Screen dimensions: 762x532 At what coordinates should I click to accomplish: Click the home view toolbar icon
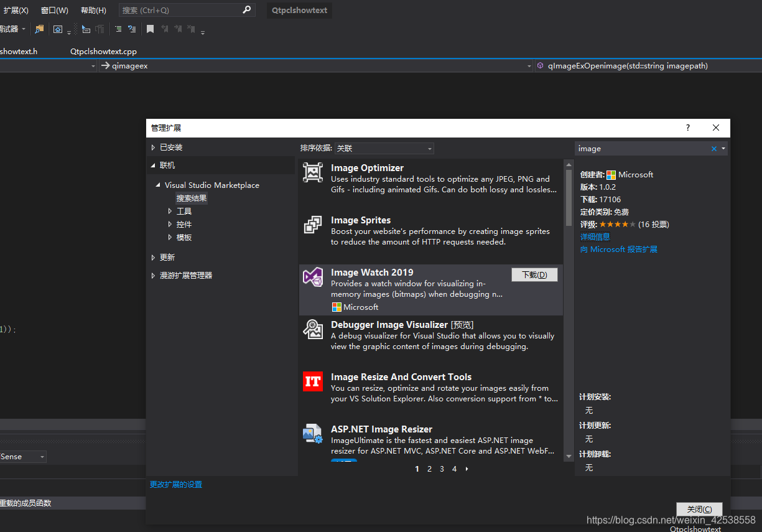tap(58, 29)
